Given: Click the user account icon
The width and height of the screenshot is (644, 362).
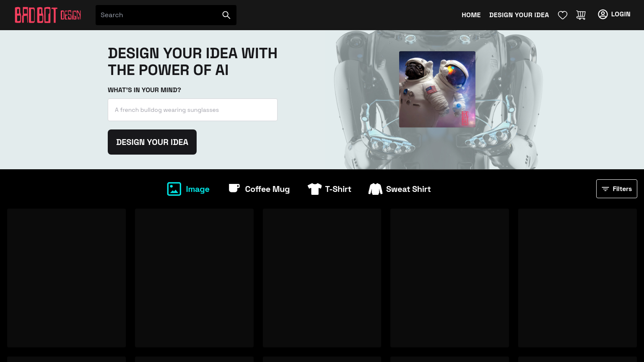Looking at the screenshot, I should point(602,14).
